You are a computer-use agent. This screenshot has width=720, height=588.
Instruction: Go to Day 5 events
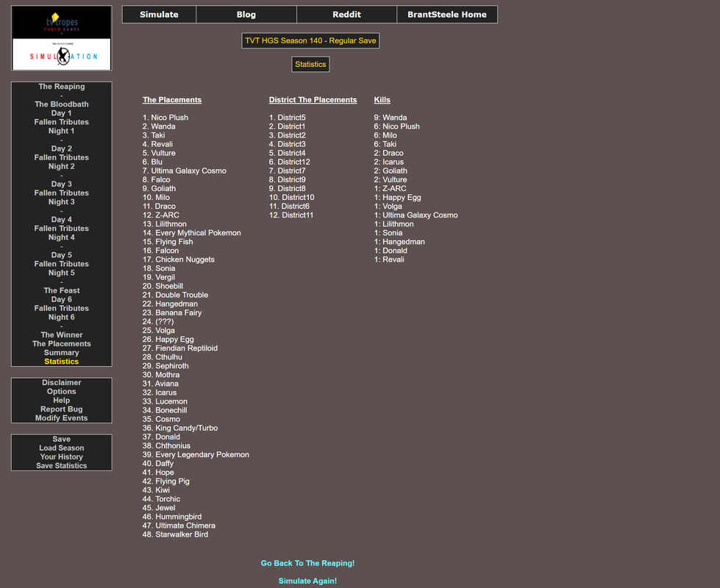point(62,255)
